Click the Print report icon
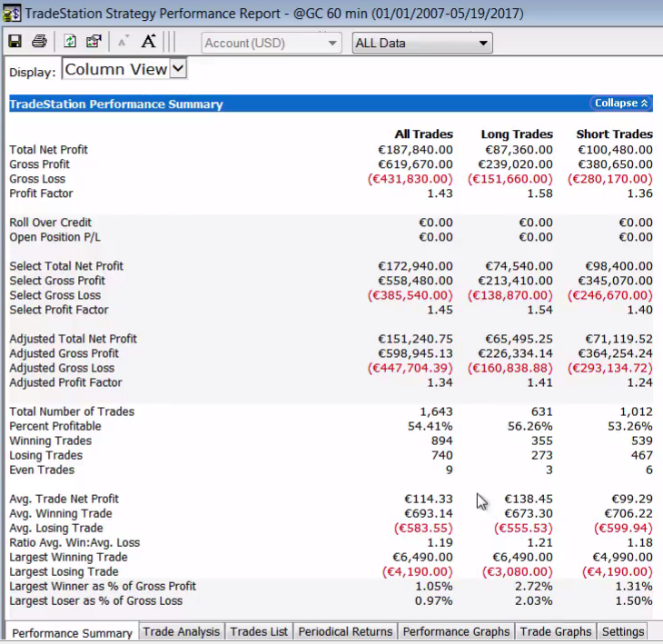This screenshot has width=663, height=644. [39, 42]
